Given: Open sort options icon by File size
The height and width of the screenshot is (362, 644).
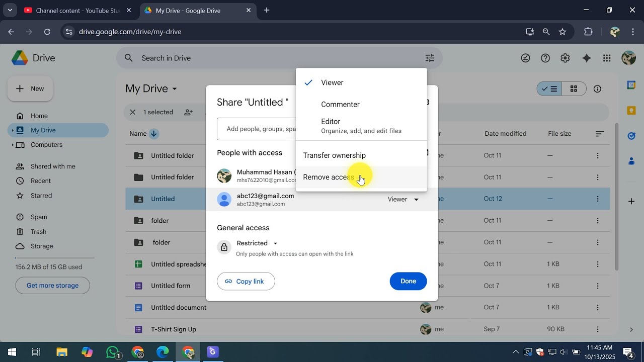Looking at the screenshot, I should click(599, 134).
